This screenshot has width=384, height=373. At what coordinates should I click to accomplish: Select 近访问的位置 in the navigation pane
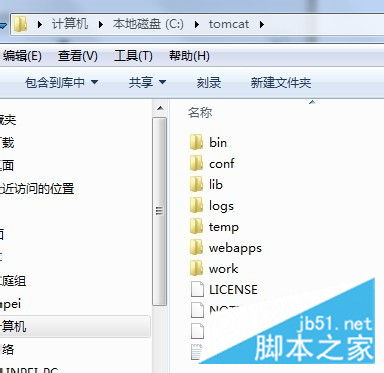pyautogui.click(x=37, y=189)
